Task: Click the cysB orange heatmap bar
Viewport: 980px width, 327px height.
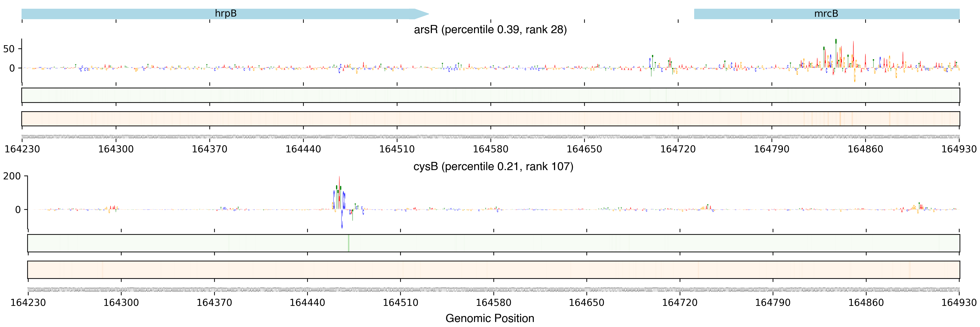Action: click(x=493, y=270)
